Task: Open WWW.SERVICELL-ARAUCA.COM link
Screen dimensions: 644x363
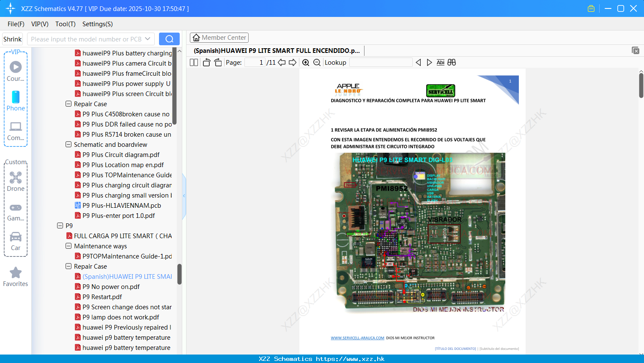Action: (x=357, y=338)
